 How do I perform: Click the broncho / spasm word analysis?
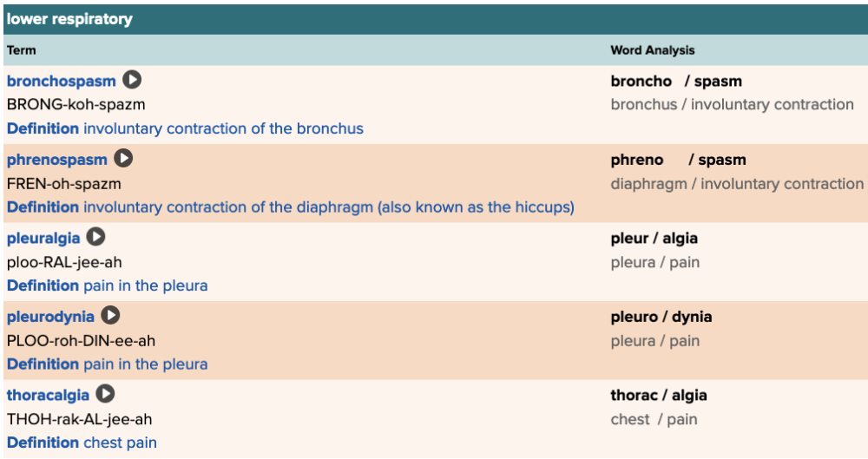676,81
